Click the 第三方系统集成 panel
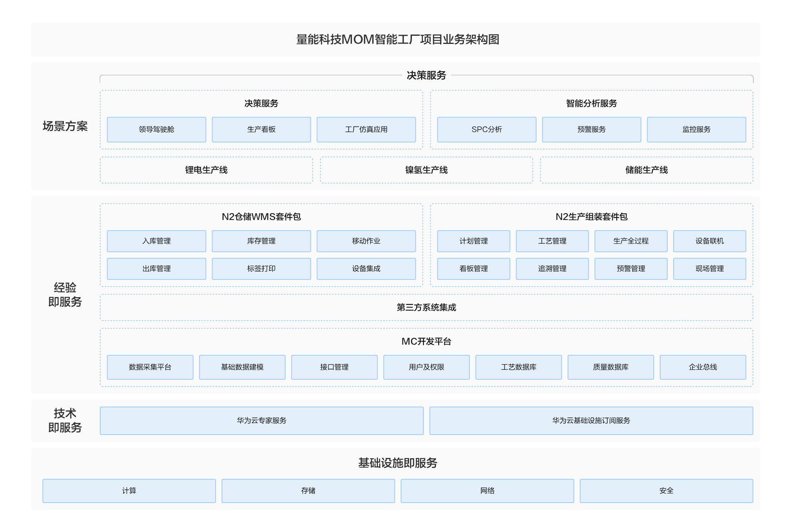Screen dimensions: 799x532 [x=426, y=307]
